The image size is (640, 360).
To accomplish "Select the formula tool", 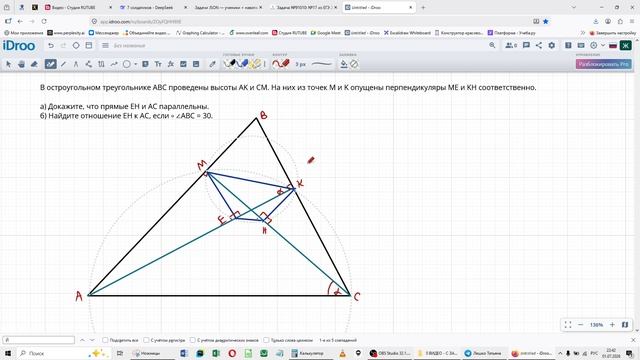I will click(x=171, y=64).
